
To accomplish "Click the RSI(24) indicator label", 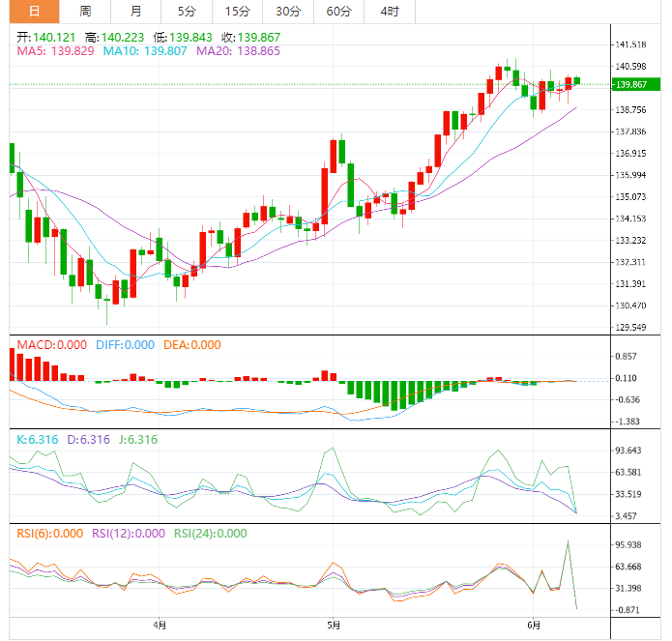I will [x=210, y=534].
